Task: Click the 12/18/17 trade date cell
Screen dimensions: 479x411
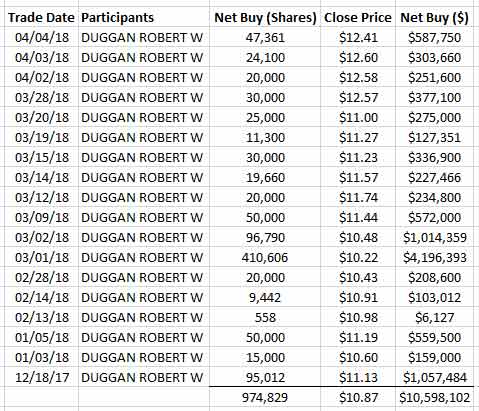Action: pos(42,377)
